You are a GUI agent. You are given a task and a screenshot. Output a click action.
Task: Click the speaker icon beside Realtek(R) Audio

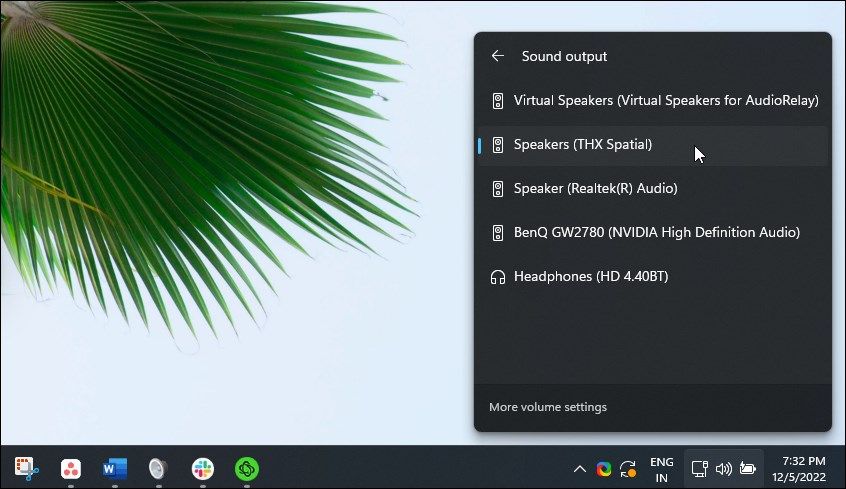tap(497, 189)
